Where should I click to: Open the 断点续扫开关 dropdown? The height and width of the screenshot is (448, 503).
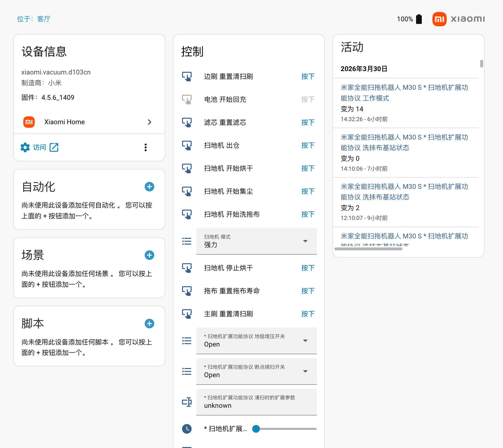256,371
